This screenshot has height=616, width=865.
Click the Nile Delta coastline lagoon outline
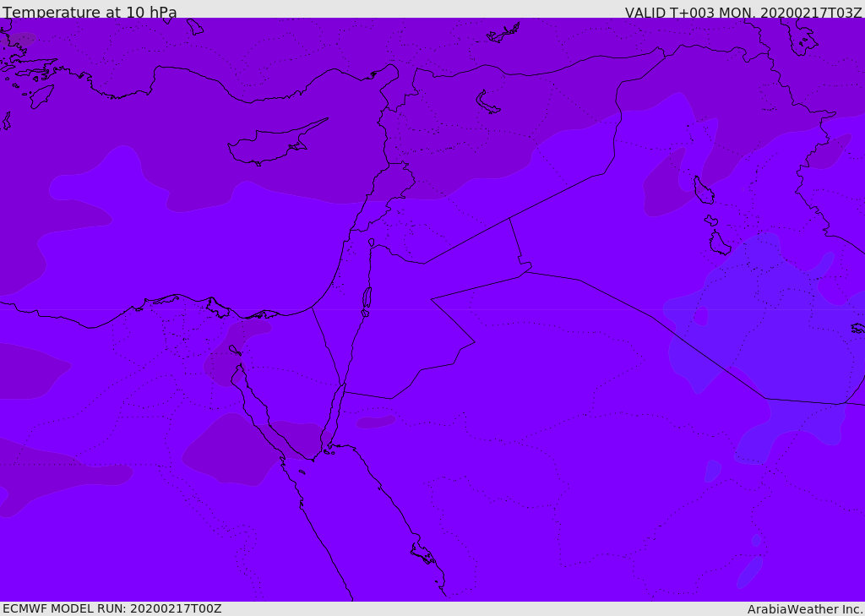point(218,308)
